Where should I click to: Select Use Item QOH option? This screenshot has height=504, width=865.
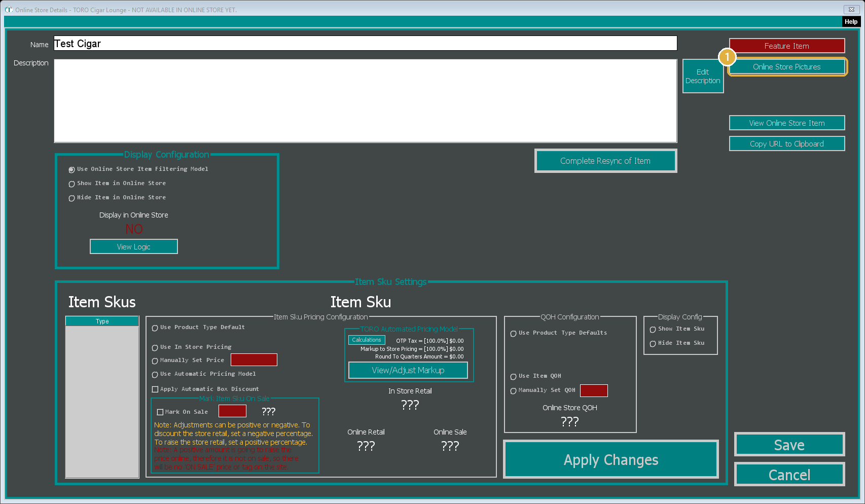[x=536, y=376]
